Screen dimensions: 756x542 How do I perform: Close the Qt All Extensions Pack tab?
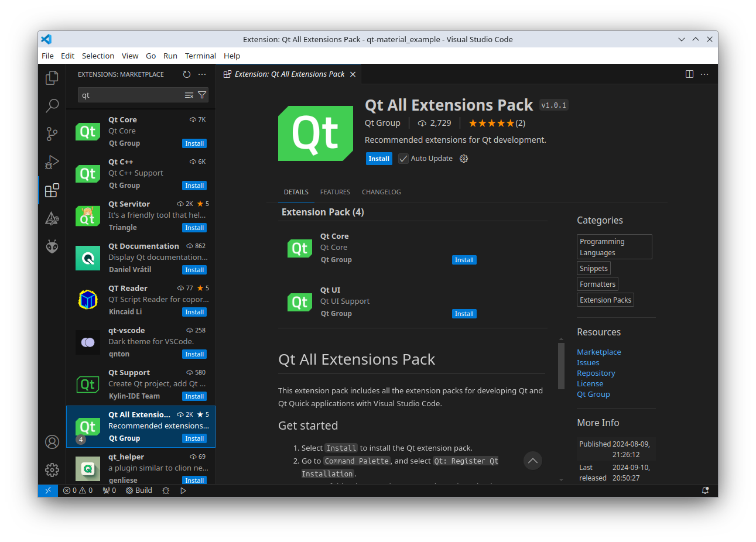point(353,74)
